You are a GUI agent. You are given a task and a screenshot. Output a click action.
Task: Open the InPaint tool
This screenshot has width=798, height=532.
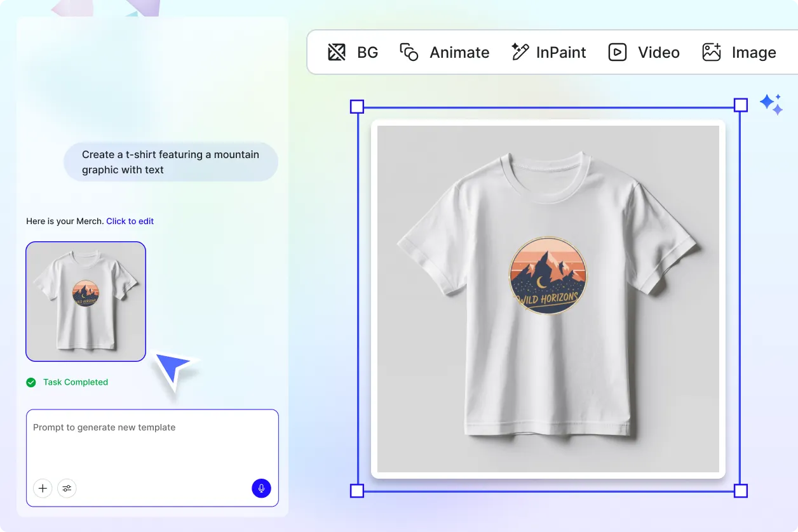click(x=561, y=52)
